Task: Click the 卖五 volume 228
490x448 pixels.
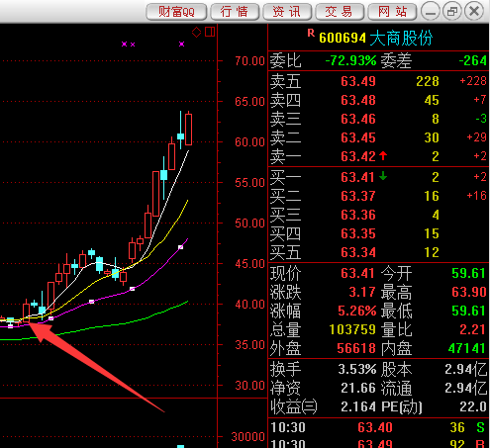Action: pos(428,81)
